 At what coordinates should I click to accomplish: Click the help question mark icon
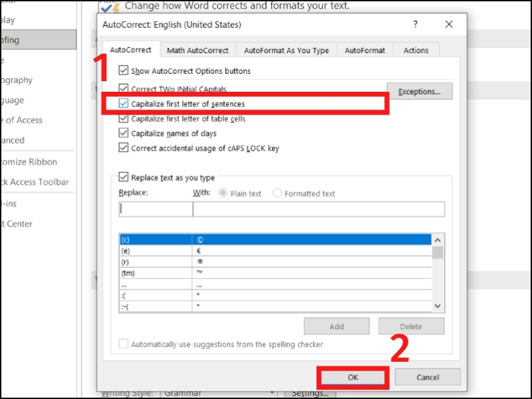[415, 24]
